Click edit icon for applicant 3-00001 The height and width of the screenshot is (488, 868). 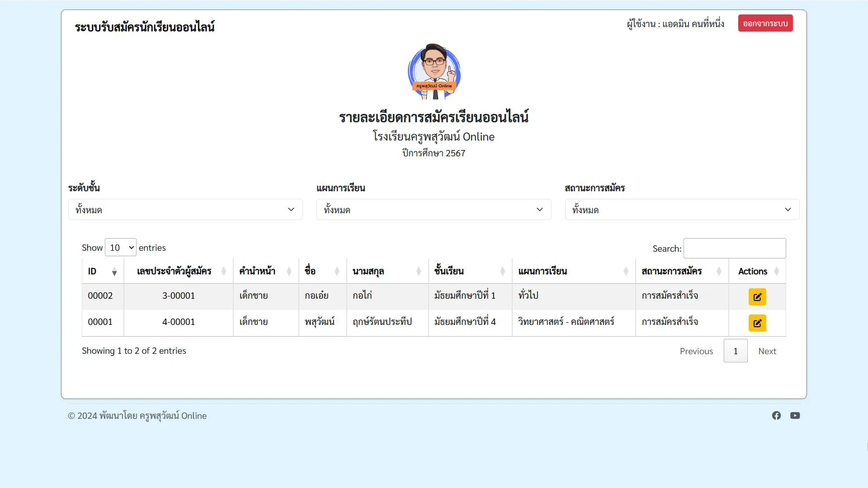pos(757,297)
